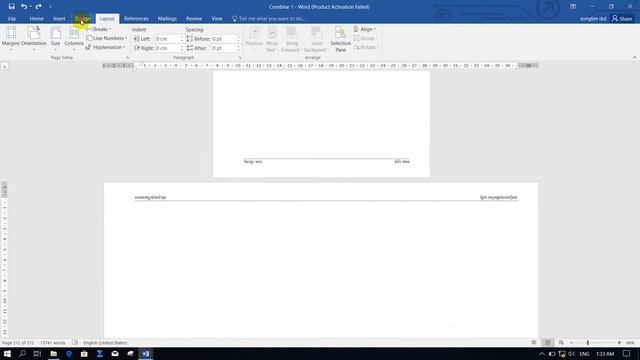Send the object backward
640x360 pixels.
coord(316,39)
